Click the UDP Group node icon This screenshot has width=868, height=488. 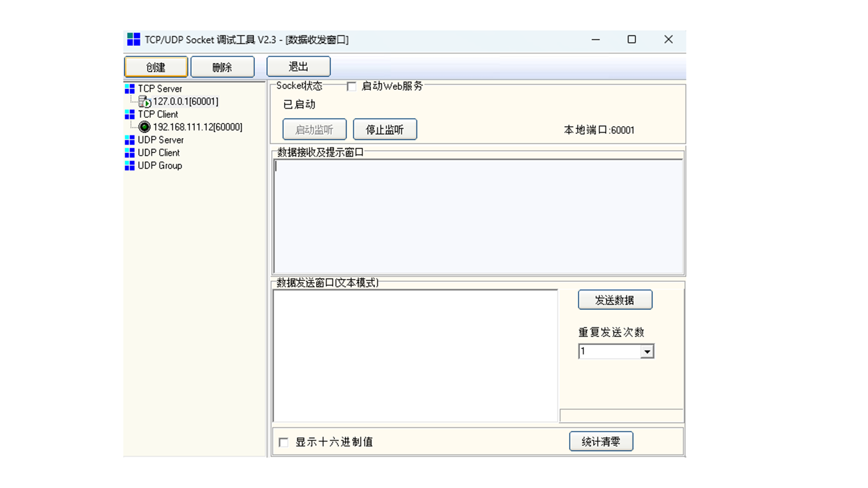(130, 166)
